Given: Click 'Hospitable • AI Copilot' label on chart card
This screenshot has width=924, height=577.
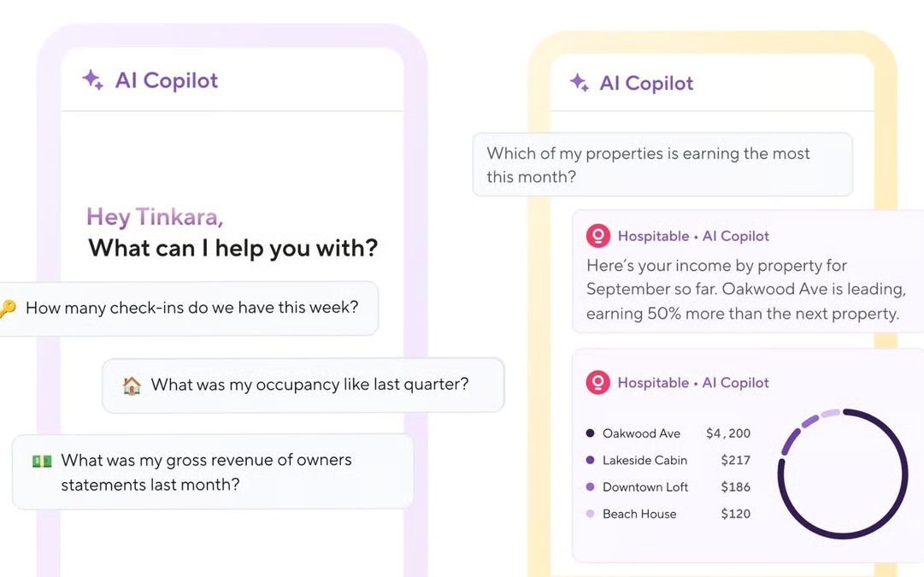Looking at the screenshot, I should 693,382.
